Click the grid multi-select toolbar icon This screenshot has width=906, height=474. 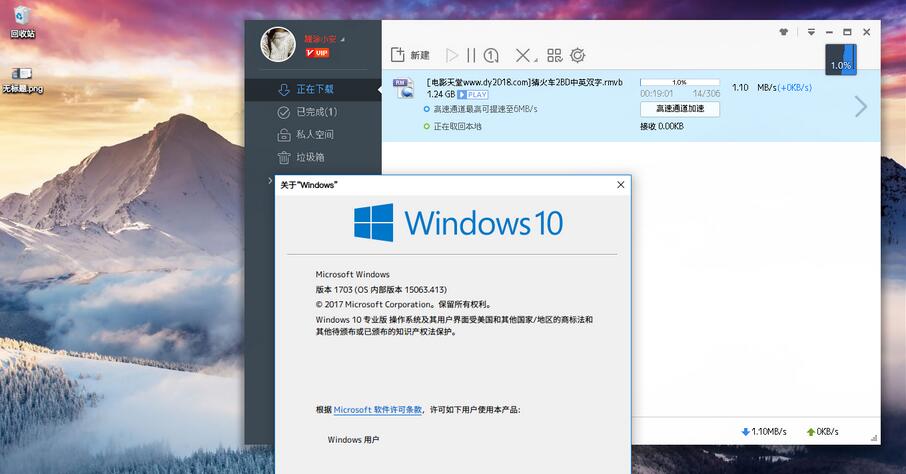pyautogui.click(x=554, y=55)
